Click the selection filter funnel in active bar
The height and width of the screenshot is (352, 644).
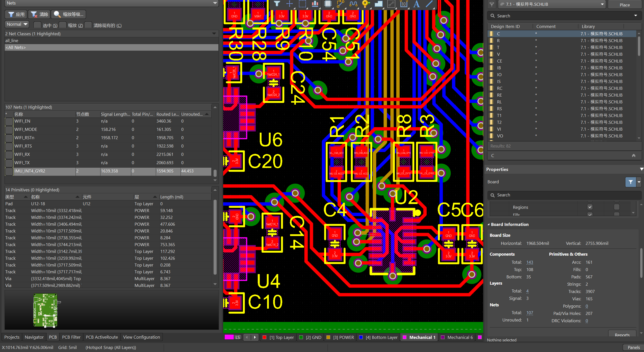pos(277,4)
